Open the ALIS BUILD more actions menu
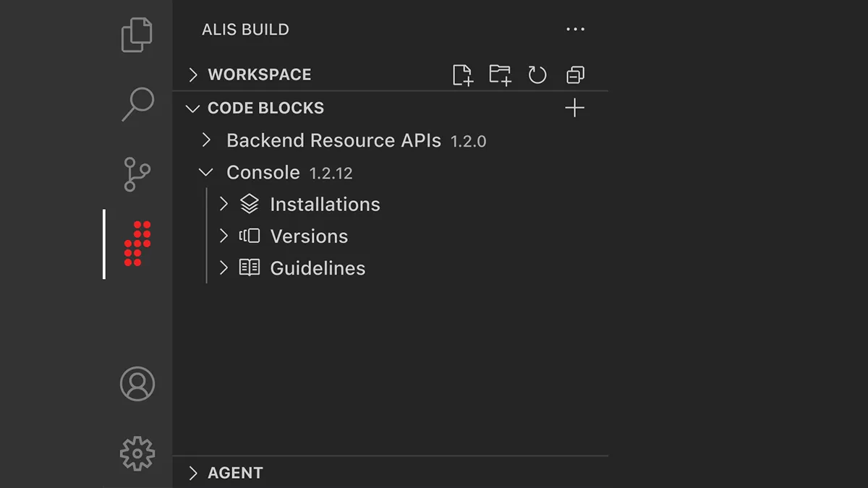868x488 pixels. 575,29
